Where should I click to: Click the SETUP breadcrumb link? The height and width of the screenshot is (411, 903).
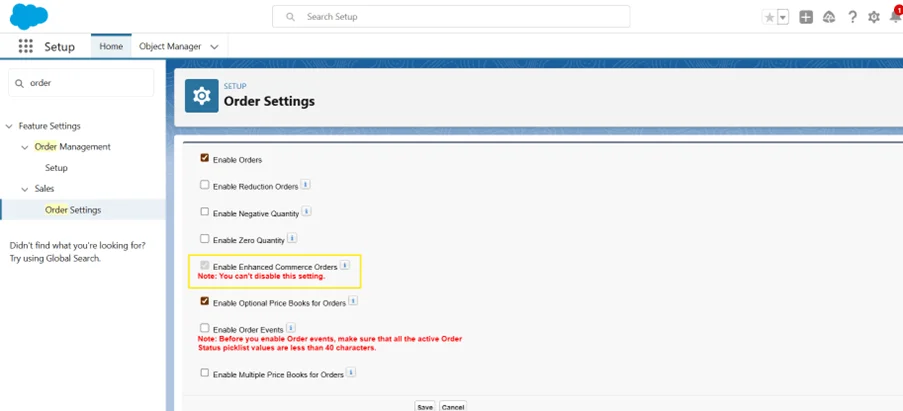click(x=235, y=86)
